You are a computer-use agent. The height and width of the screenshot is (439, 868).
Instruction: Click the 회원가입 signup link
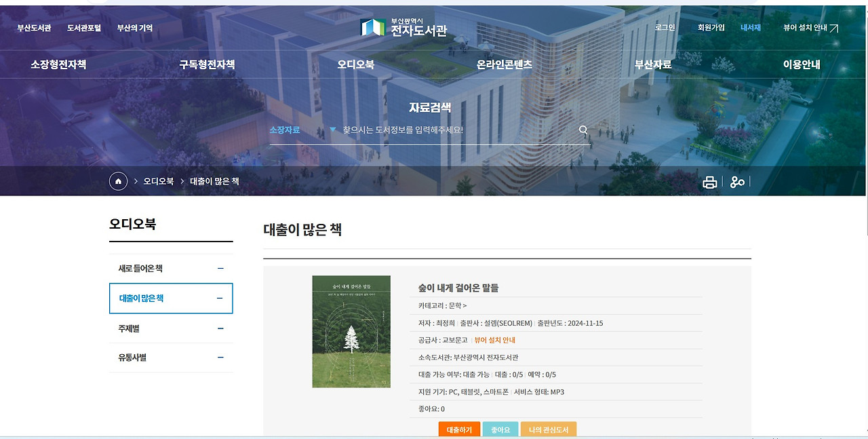click(x=711, y=27)
